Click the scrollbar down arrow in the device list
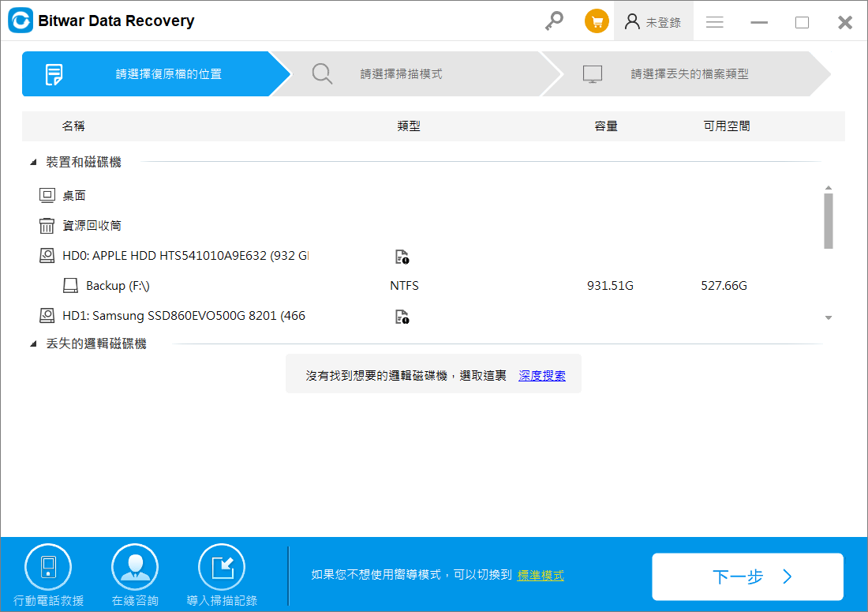The width and height of the screenshot is (868, 612). (828, 318)
